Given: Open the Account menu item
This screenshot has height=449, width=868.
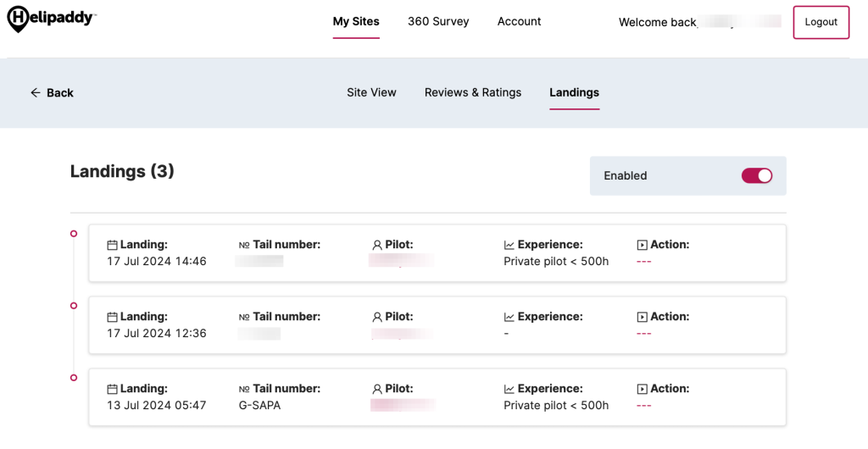Looking at the screenshot, I should [519, 22].
